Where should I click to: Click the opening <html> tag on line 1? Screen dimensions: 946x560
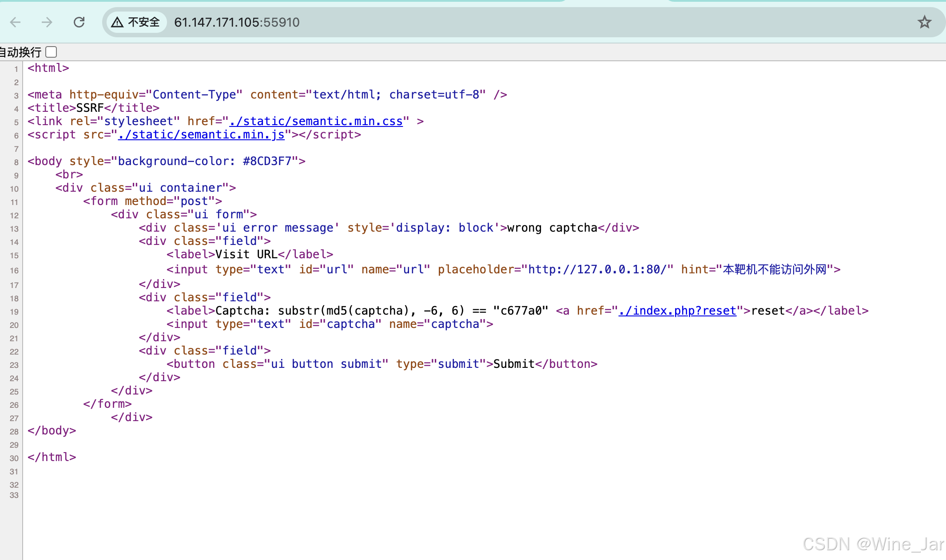48,68
